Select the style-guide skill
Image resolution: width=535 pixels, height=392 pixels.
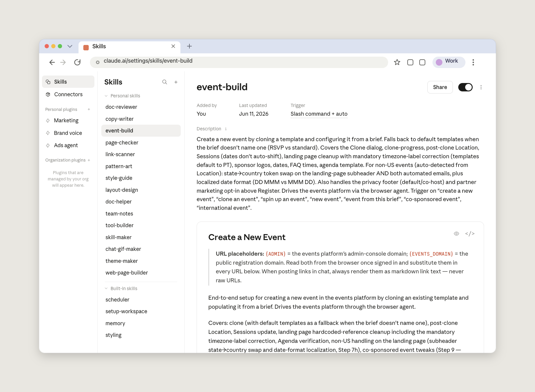(141, 178)
